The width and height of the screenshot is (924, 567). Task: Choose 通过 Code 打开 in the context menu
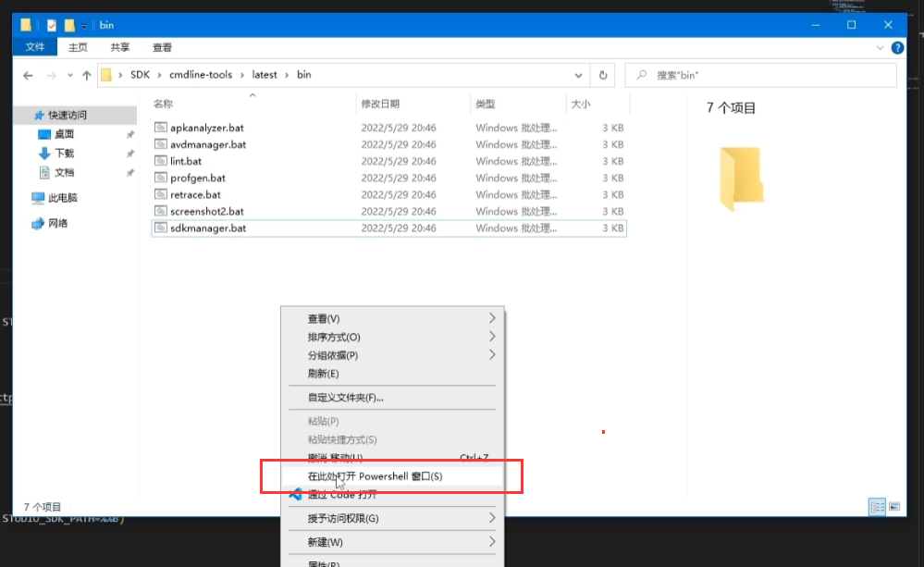(392, 495)
